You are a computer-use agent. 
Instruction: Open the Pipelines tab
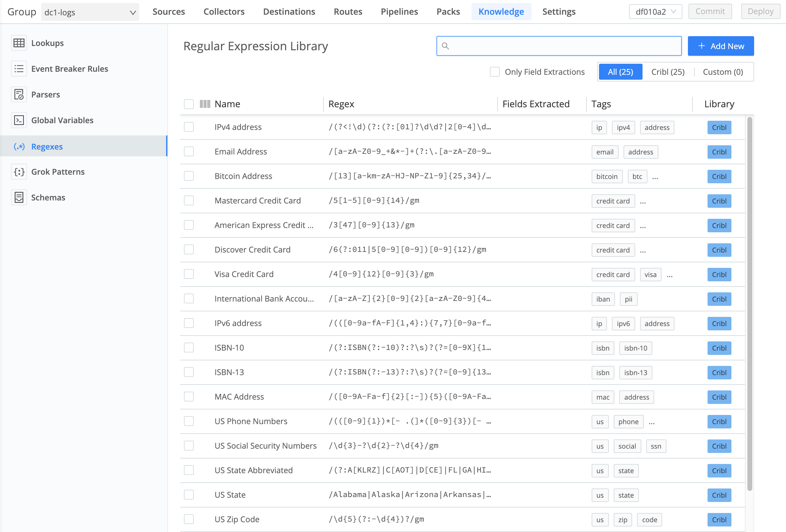(x=399, y=12)
